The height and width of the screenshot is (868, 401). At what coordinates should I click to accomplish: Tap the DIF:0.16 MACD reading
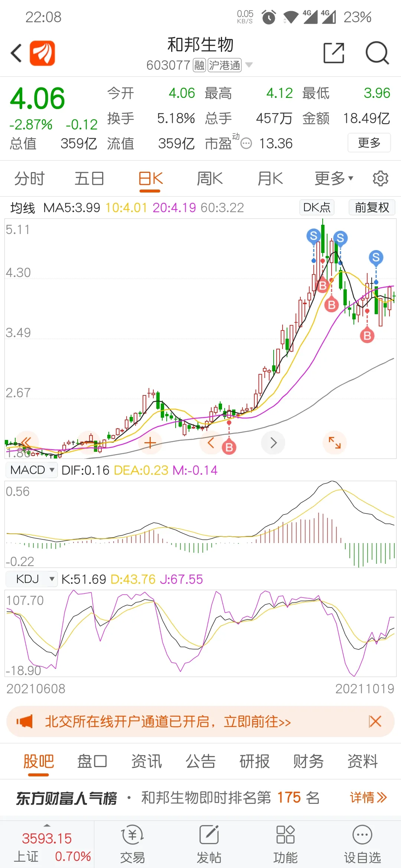[85, 470]
